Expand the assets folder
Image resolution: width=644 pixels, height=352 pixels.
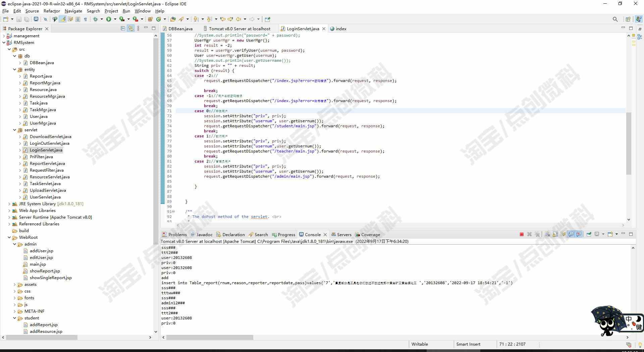click(x=15, y=284)
